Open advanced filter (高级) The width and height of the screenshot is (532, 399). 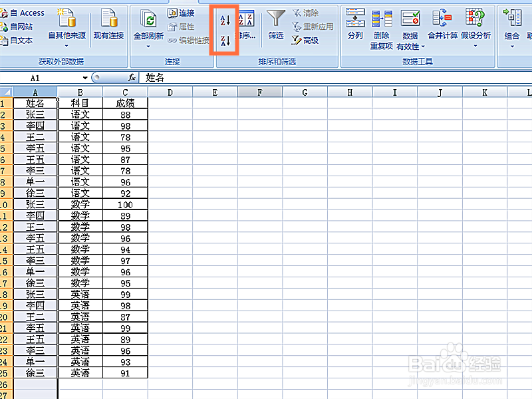point(305,41)
